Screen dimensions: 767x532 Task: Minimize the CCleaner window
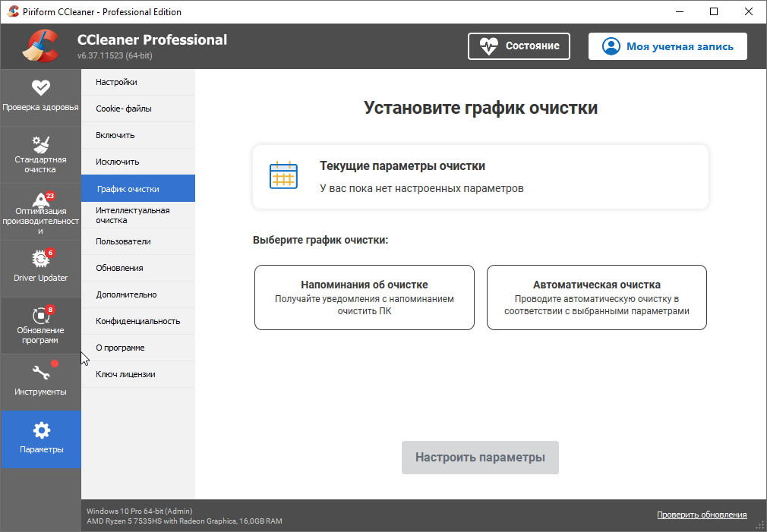coord(680,11)
